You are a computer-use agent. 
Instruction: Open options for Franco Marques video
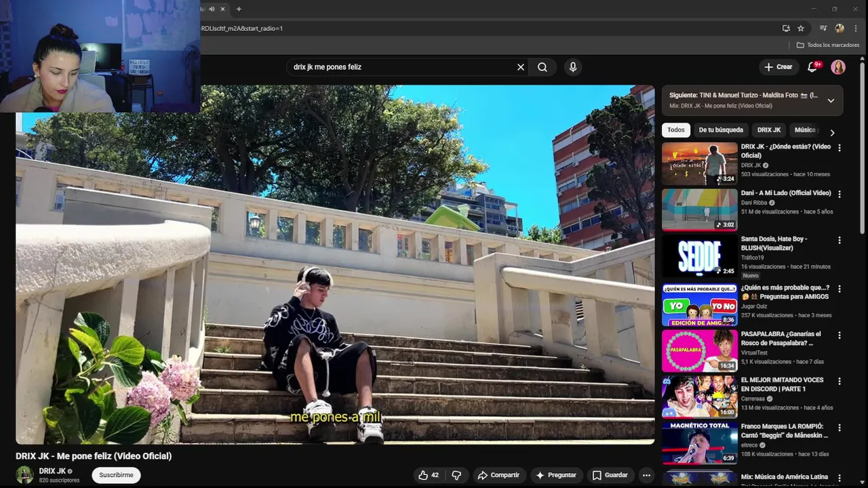pyautogui.click(x=840, y=428)
